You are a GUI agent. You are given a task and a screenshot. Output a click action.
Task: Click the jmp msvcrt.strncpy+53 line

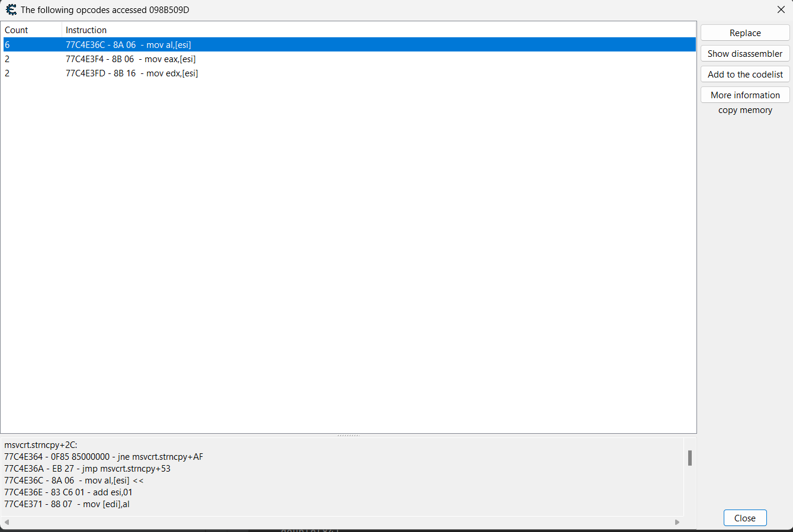tap(87, 469)
